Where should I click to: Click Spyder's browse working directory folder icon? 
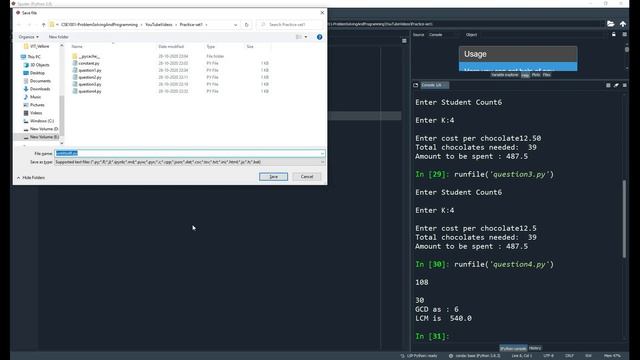coord(611,24)
